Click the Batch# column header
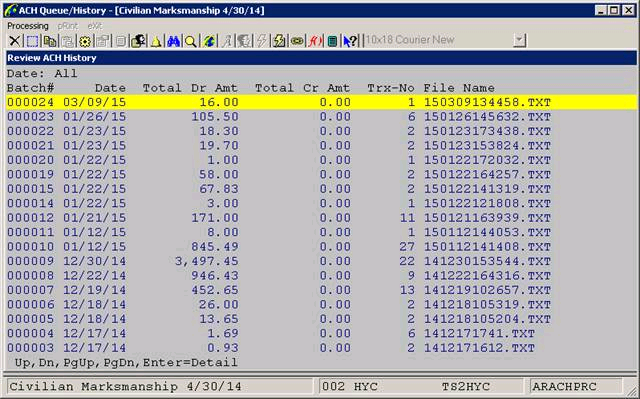Image resolution: width=640 pixels, height=399 pixels. (x=31, y=88)
